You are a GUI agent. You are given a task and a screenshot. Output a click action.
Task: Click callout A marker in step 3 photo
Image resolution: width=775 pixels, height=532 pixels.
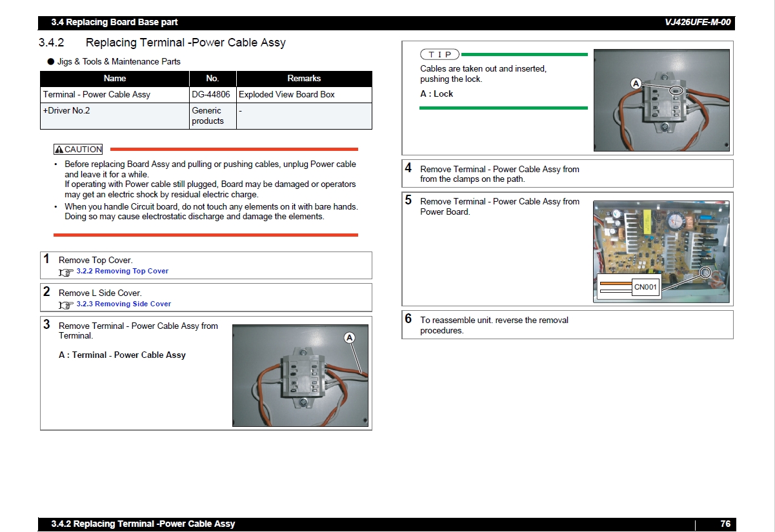(x=350, y=338)
